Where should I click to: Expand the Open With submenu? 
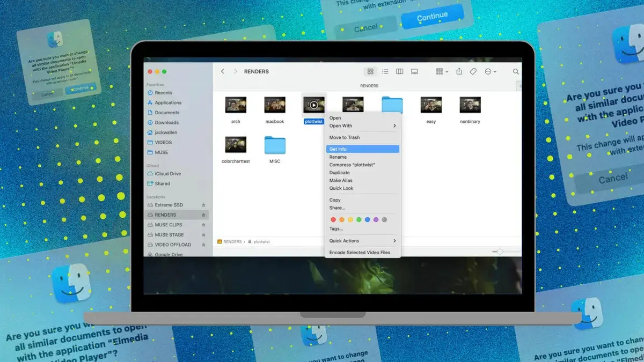coord(363,126)
